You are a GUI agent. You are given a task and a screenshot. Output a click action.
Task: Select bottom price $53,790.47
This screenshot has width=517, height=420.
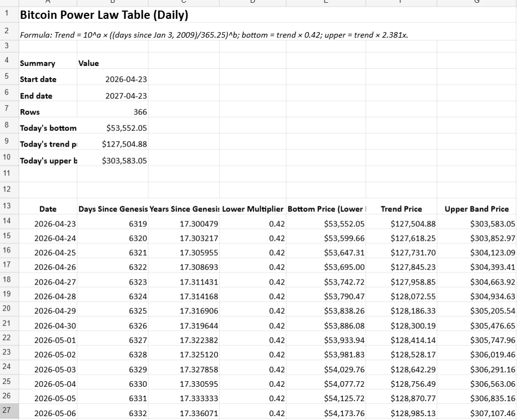pyautogui.click(x=326, y=295)
